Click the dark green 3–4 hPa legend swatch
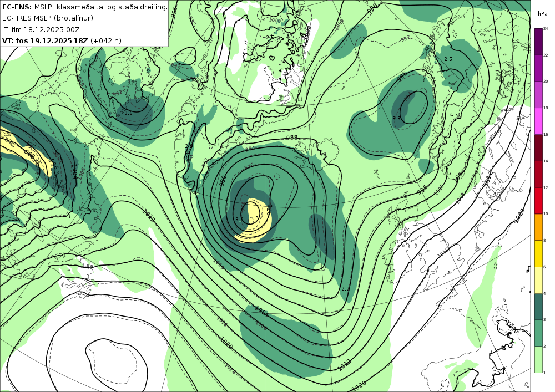Screen dimensions: 555x392 click(x=538, y=307)
